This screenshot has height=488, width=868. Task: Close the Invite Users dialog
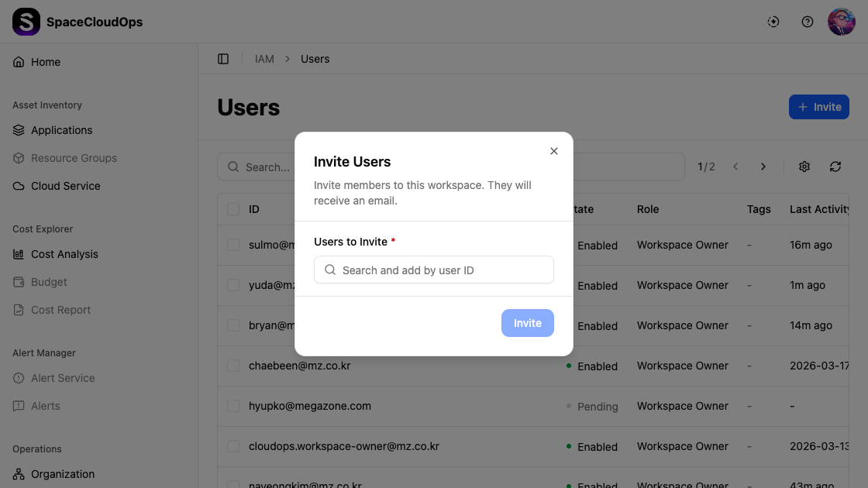coord(554,151)
